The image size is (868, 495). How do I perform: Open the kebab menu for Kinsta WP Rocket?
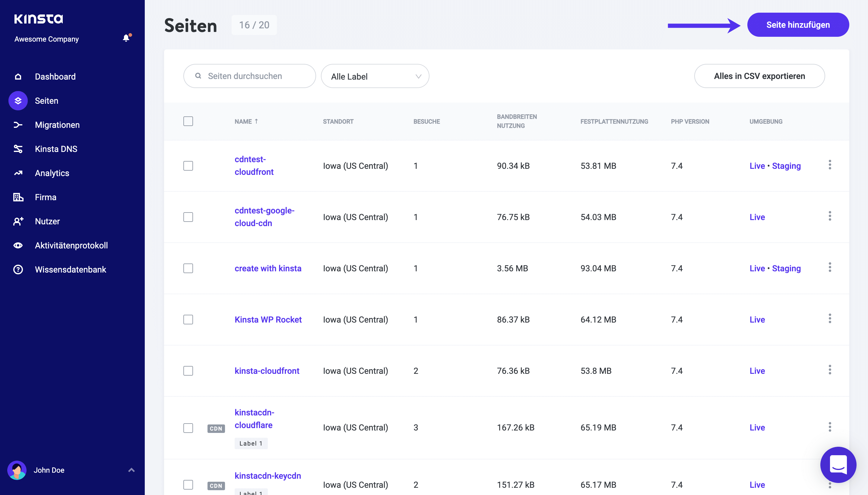830,319
